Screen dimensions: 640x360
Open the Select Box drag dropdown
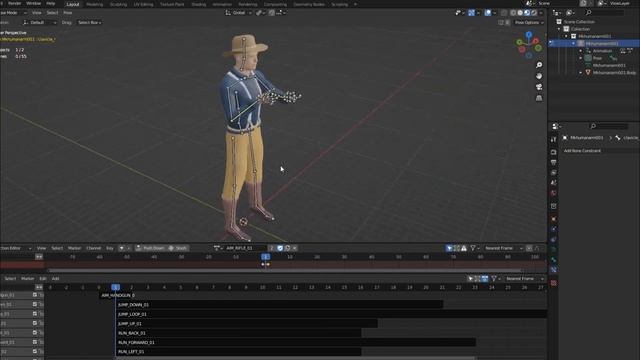[89, 23]
